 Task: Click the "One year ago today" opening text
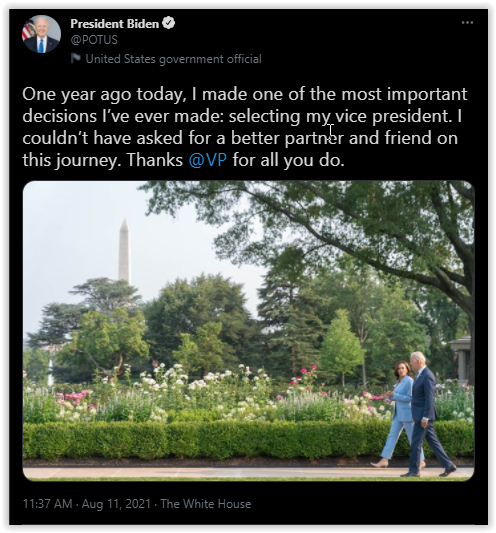click(104, 94)
